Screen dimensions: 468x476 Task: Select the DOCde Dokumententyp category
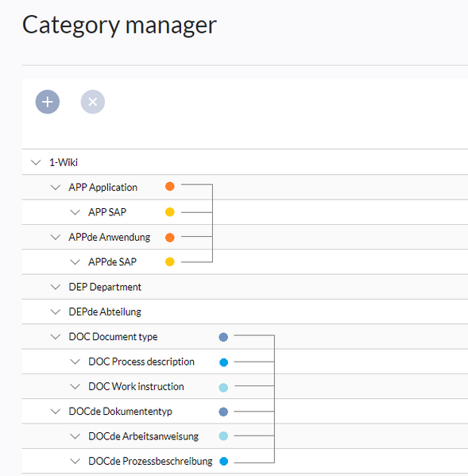[120, 412]
